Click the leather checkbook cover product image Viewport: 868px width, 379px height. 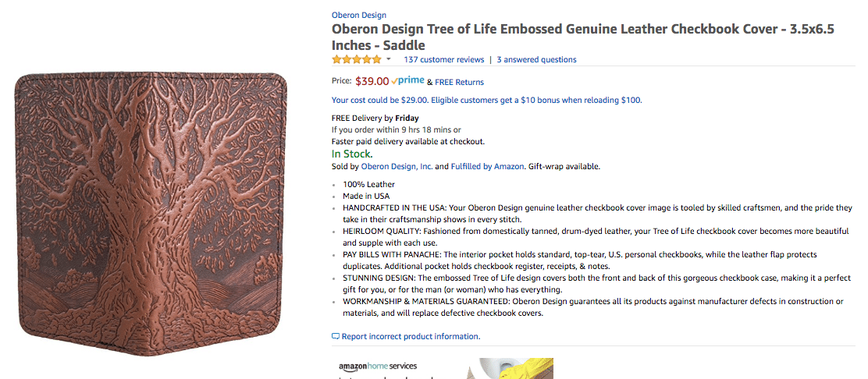pyautogui.click(x=151, y=213)
